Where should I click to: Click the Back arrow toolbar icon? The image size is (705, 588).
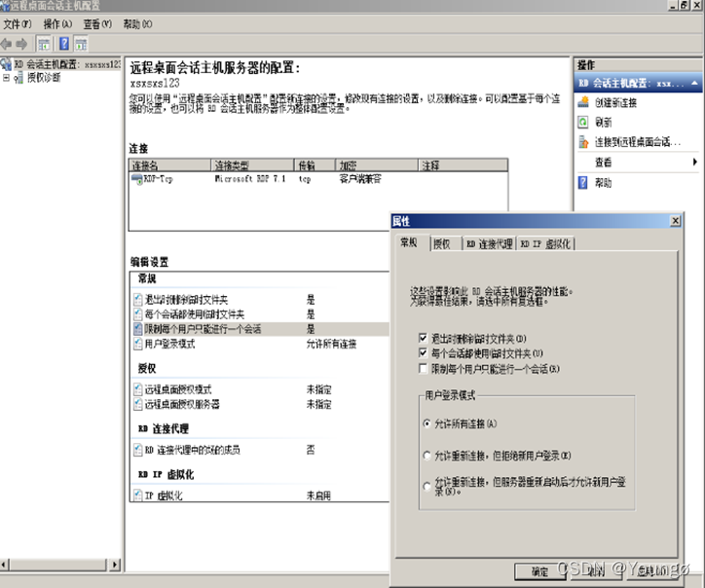tap(6, 44)
